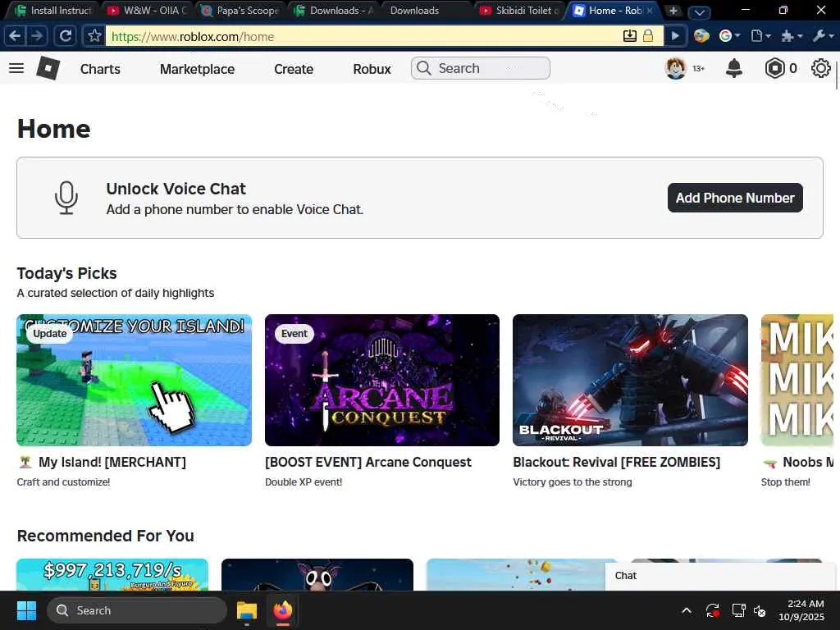The width and height of the screenshot is (840, 630).
Task: Click the Event badge on Arcane Conquest card
Action: tap(294, 333)
